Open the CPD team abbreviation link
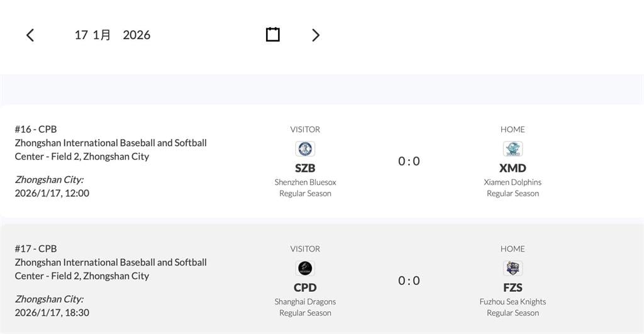The width and height of the screenshot is (644, 334). (305, 287)
